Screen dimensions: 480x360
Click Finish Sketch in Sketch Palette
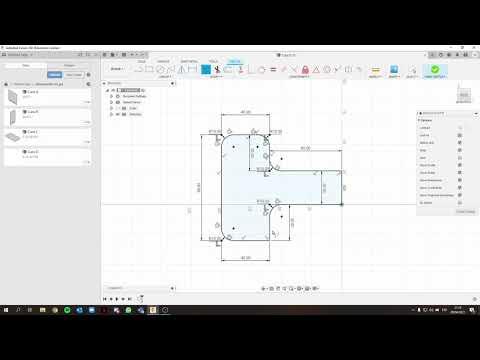pos(465,212)
